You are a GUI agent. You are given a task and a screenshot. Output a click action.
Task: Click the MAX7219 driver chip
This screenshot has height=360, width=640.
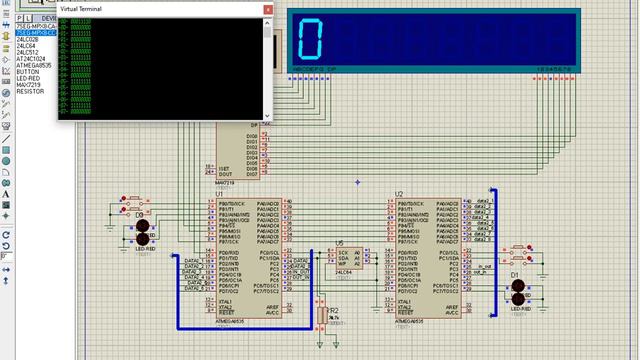point(238,150)
